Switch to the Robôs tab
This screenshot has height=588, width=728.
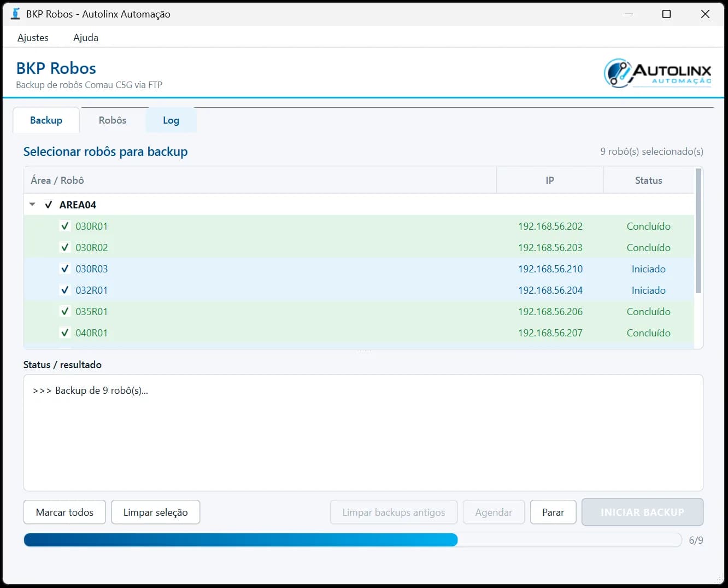(x=113, y=120)
